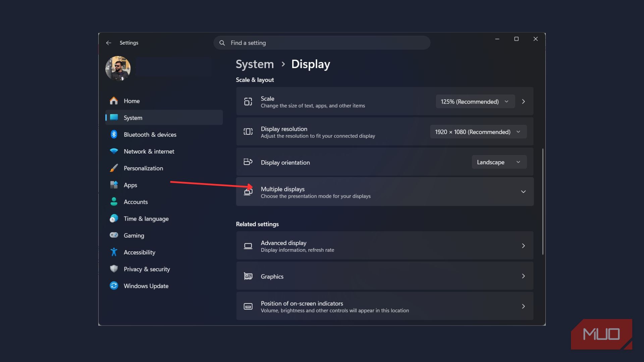Open Network & internet settings
This screenshot has width=644, height=362.
point(164,151)
